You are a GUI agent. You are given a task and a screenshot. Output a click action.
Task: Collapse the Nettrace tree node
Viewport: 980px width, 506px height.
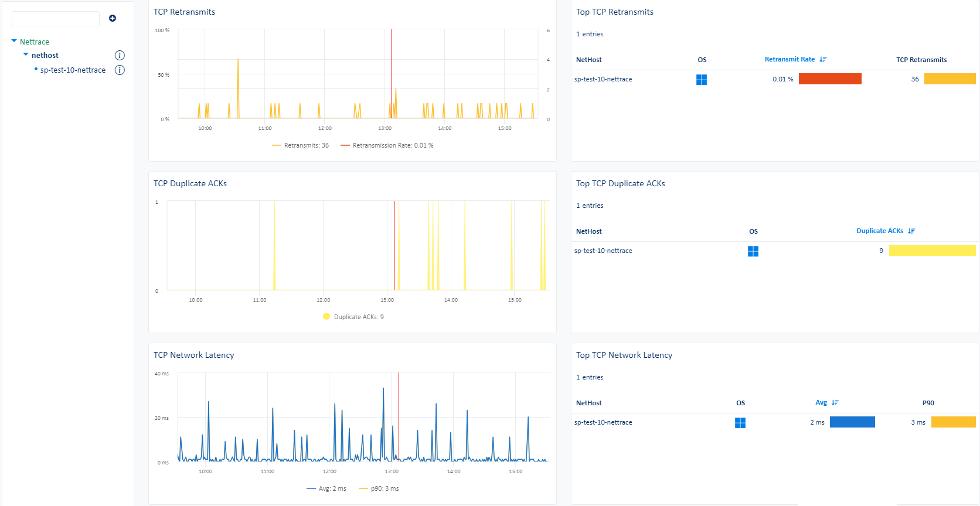click(14, 42)
